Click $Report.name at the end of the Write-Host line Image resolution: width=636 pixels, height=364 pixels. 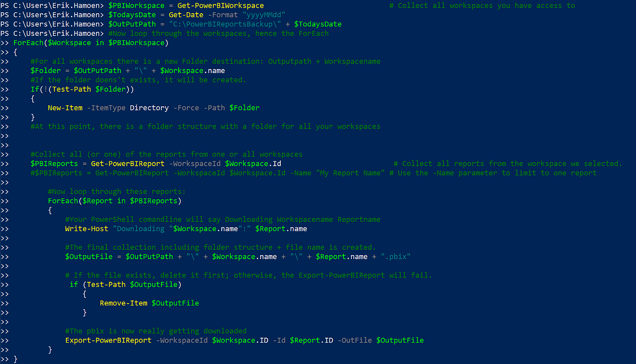pyautogui.click(x=281, y=229)
